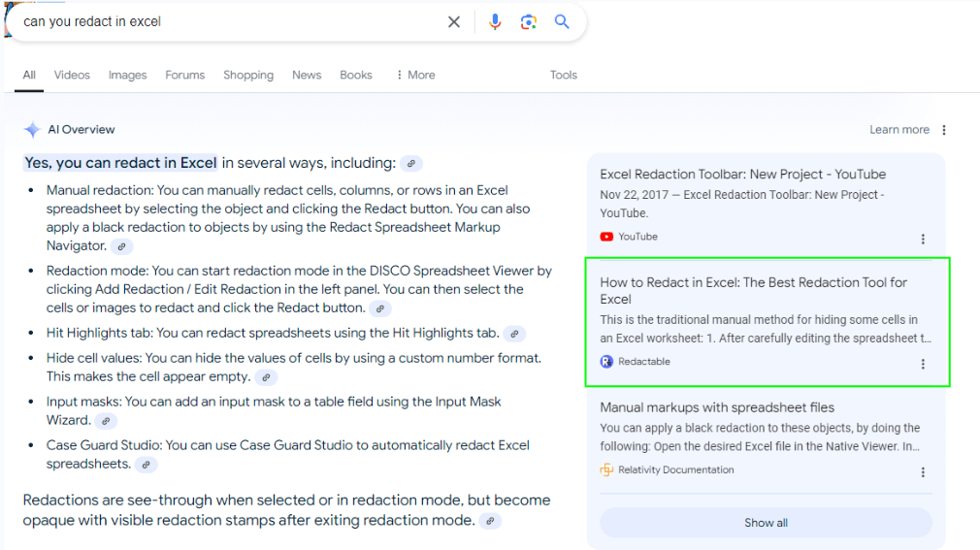The height and width of the screenshot is (550, 980).
Task: Click the magnifying glass search icon
Action: click(562, 22)
